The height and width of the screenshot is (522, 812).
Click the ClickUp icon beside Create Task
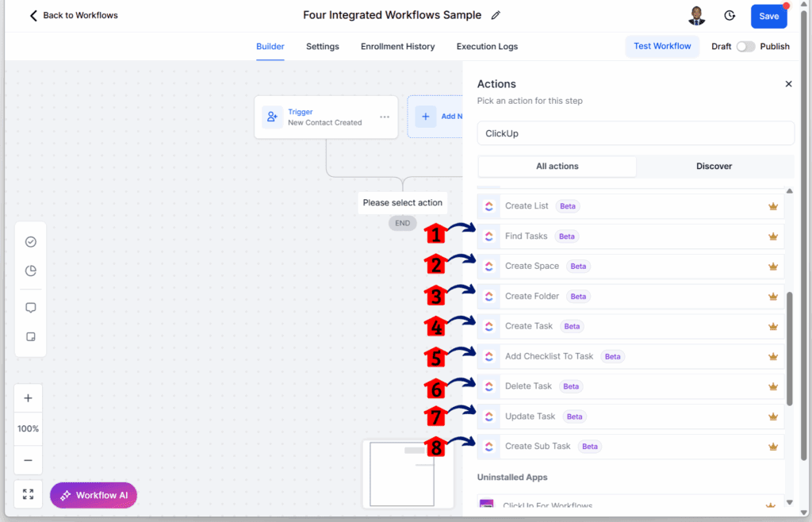pos(488,326)
